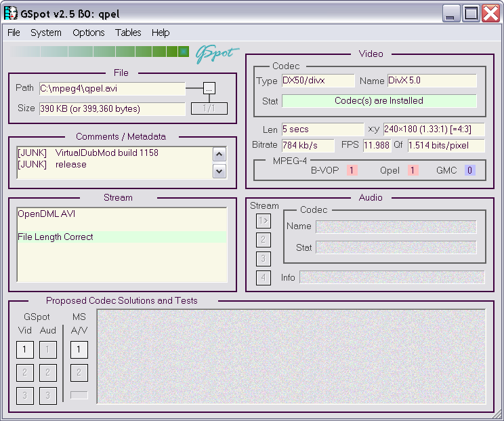Open the Options menu
This screenshot has width=504, height=421.
click(88, 33)
